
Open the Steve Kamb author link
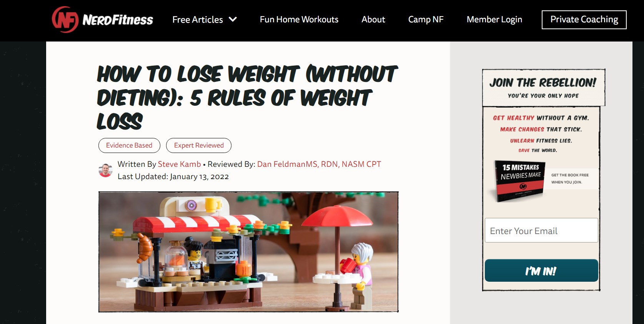point(179,164)
